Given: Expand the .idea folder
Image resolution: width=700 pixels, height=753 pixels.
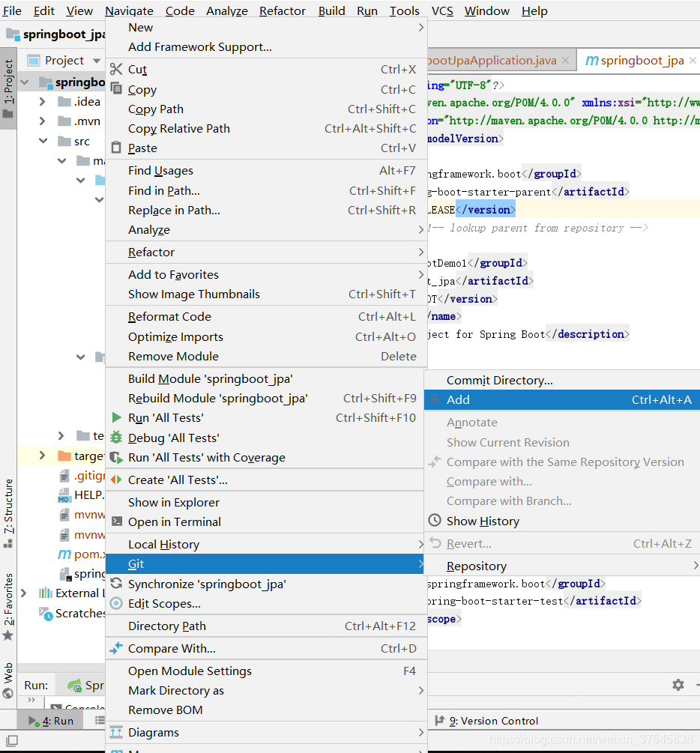Looking at the screenshot, I should pyautogui.click(x=42, y=101).
